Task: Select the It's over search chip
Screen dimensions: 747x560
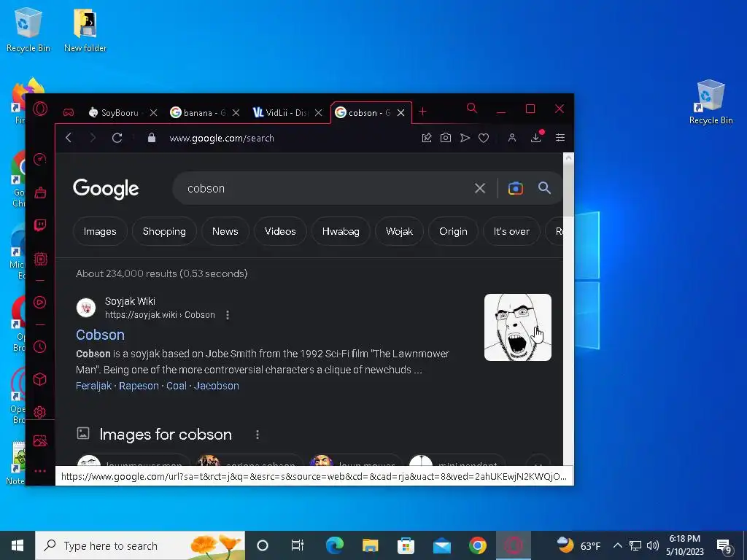Action: (x=511, y=231)
